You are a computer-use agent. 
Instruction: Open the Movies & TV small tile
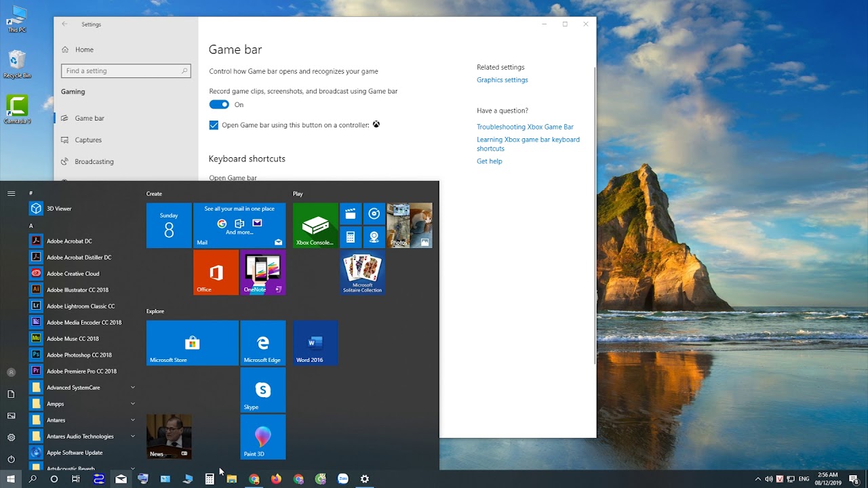(351, 214)
